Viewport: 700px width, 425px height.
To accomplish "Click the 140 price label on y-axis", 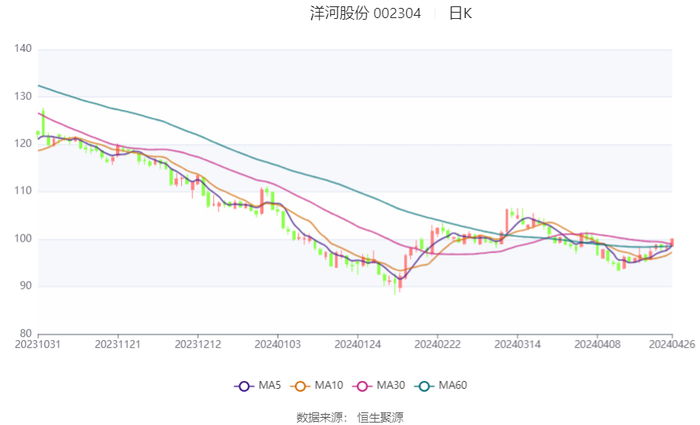I will (x=23, y=49).
